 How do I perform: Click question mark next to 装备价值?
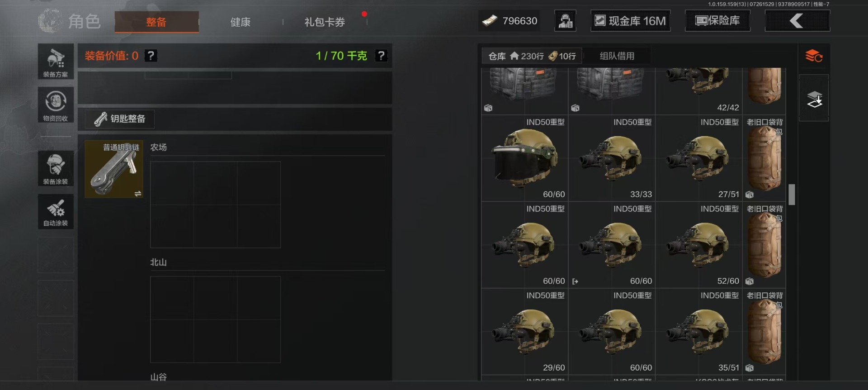pyautogui.click(x=151, y=56)
